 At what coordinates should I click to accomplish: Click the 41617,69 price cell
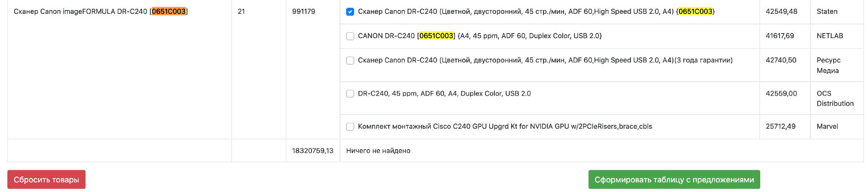click(x=780, y=36)
